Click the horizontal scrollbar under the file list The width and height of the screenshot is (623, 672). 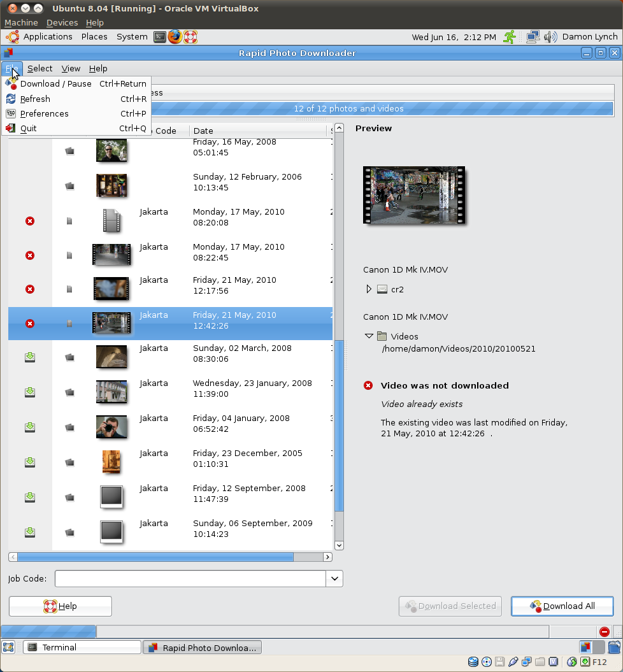155,557
